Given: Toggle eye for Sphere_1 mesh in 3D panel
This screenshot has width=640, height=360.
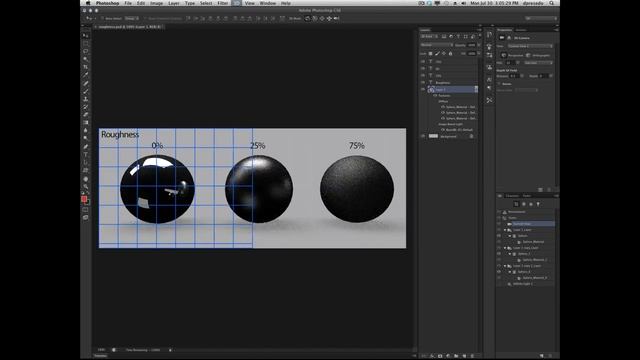Looking at the screenshot, I should click(x=499, y=253).
